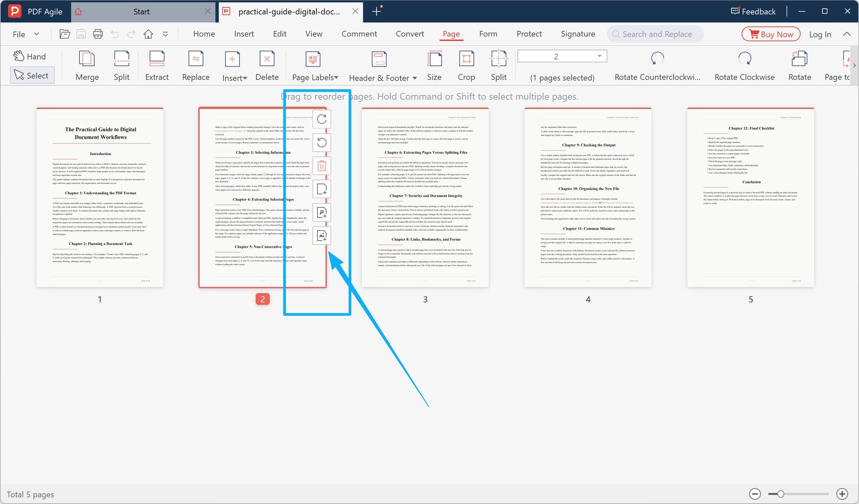Viewport: 859px width, 504px height.
Task: Click Rotate Clockwise icon
Action: point(744,59)
